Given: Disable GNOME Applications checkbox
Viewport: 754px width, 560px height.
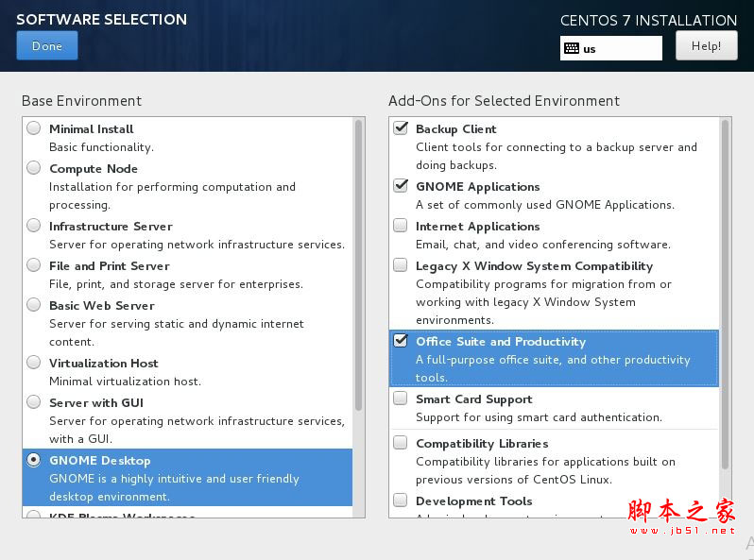Looking at the screenshot, I should tap(401, 186).
